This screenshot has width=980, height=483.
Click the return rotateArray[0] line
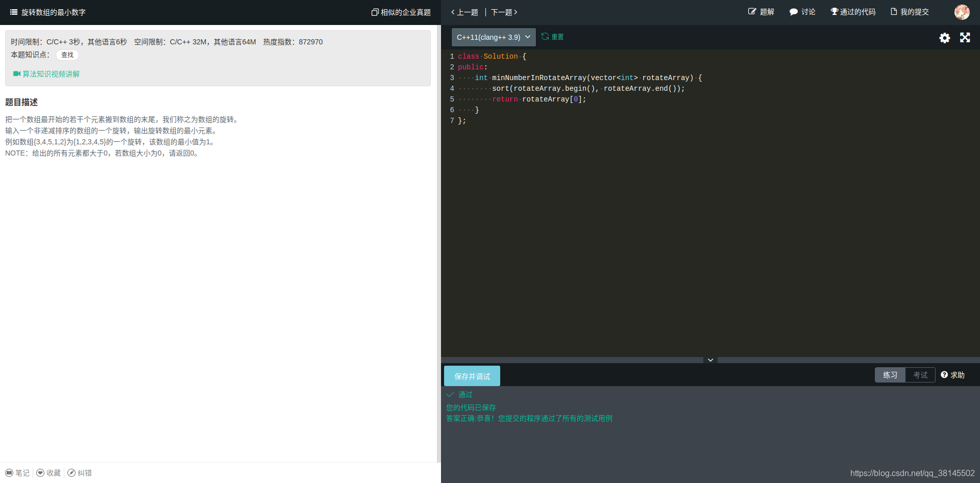[x=539, y=99]
